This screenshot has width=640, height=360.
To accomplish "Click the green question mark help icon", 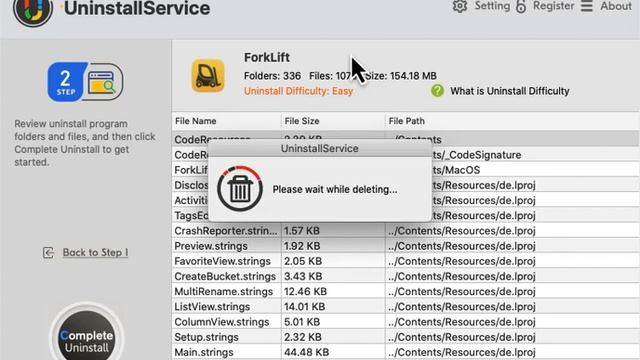I will point(437,91).
